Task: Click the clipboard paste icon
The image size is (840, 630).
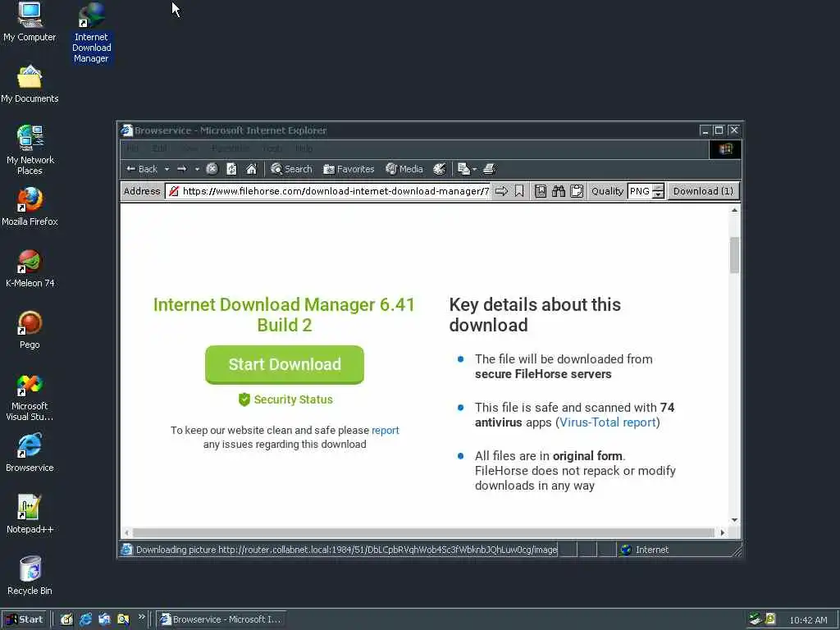Action: (577, 191)
